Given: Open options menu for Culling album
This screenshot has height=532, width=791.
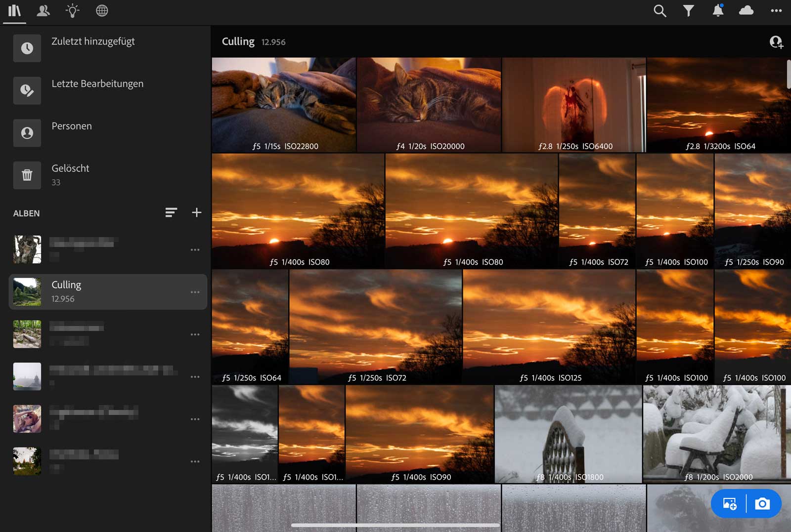Looking at the screenshot, I should tap(195, 292).
